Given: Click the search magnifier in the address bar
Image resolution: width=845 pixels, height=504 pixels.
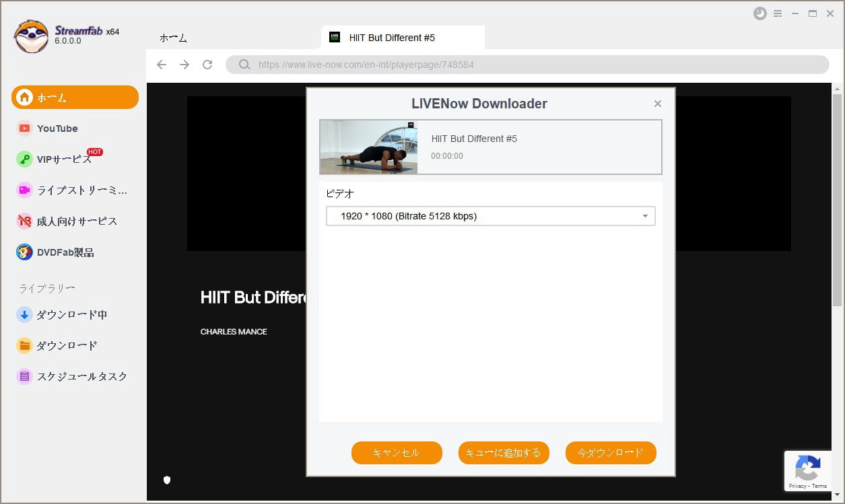Looking at the screenshot, I should (244, 65).
